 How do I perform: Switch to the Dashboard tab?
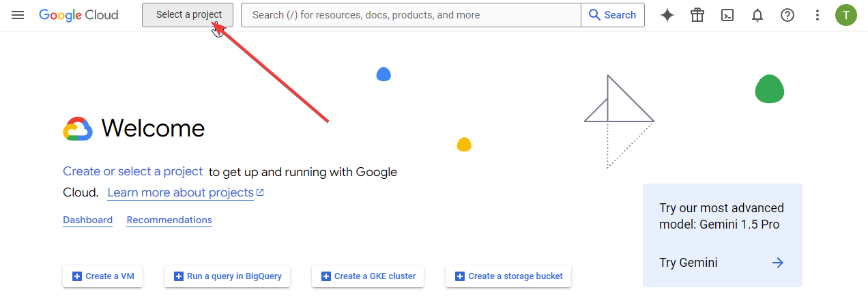(x=88, y=220)
